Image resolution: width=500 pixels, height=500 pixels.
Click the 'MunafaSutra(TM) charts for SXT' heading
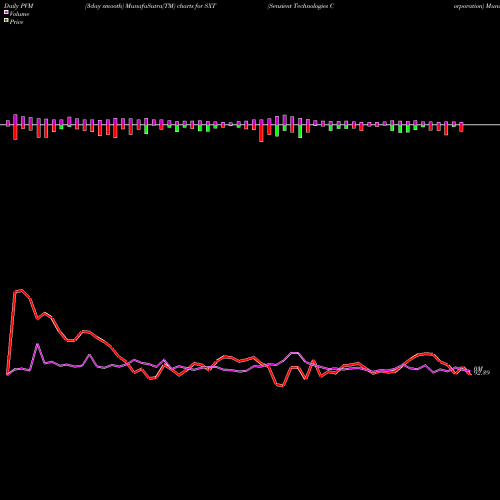(x=171, y=6)
